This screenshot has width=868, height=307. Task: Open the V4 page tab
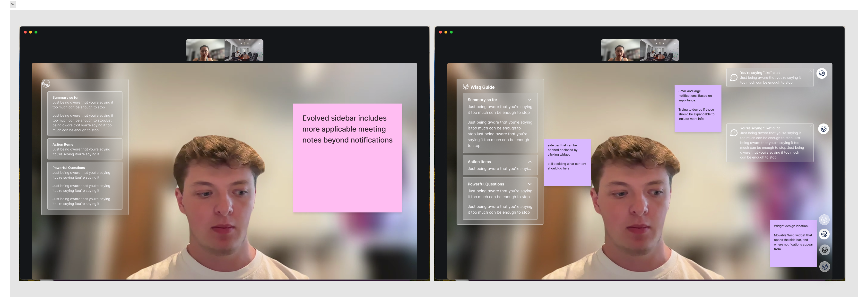click(13, 4)
